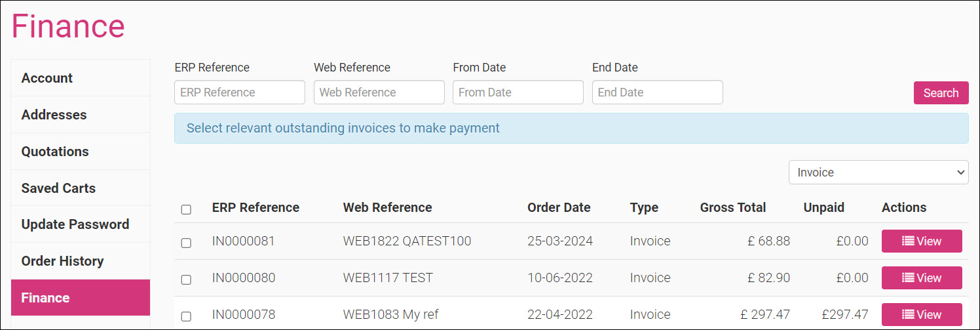The height and width of the screenshot is (330, 980).
Task: Focus the ERP Reference input field
Action: tap(240, 93)
